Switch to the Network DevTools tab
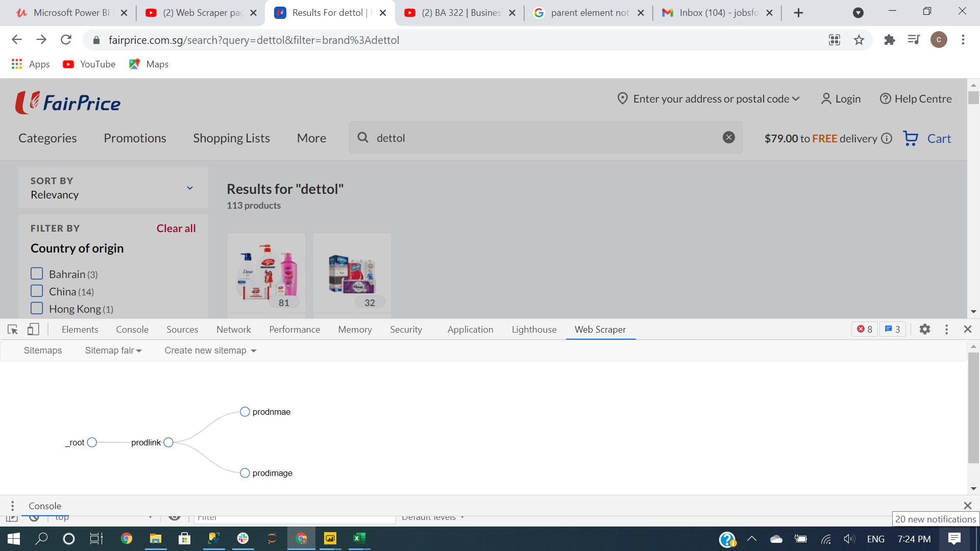The image size is (980, 551). coord(233,330)
